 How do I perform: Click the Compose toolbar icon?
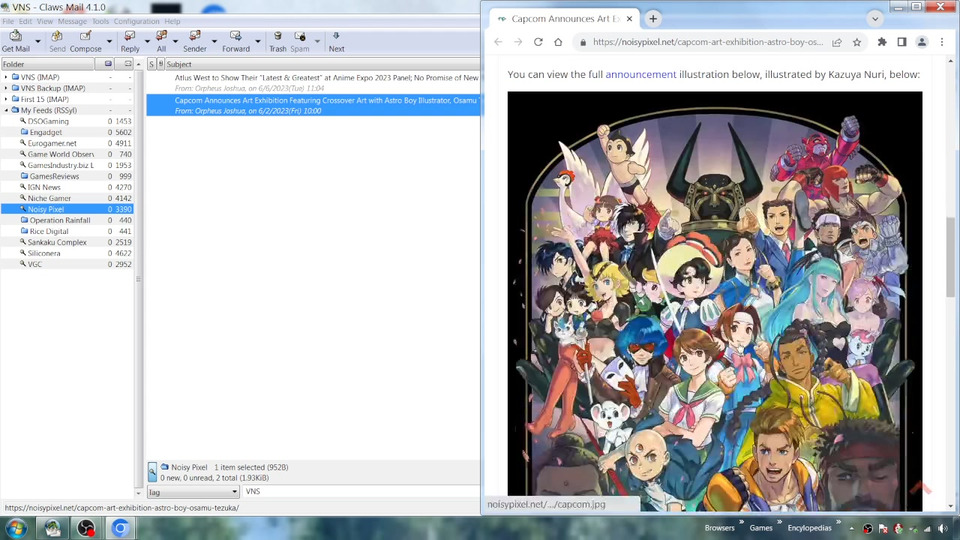(x=85, y=41)
